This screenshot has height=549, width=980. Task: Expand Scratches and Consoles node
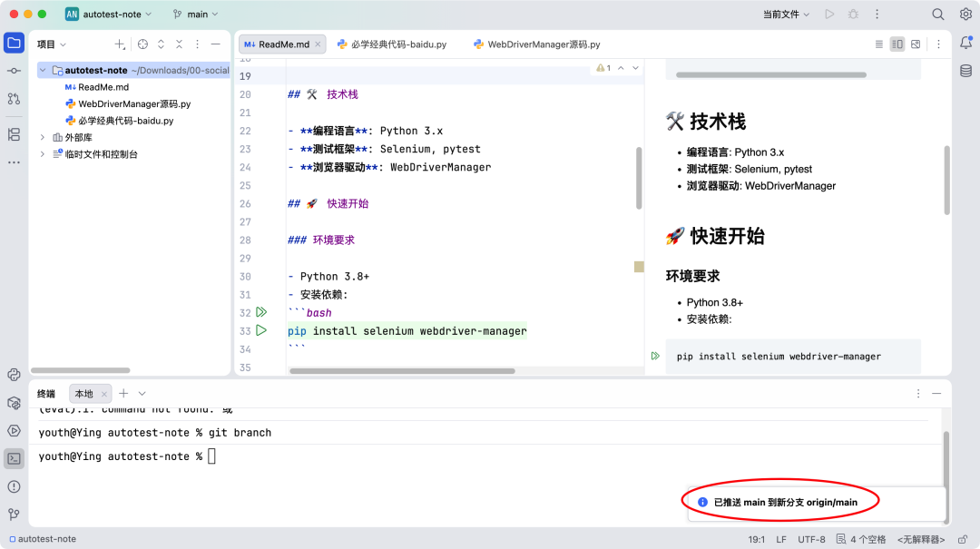coord(43,154)
